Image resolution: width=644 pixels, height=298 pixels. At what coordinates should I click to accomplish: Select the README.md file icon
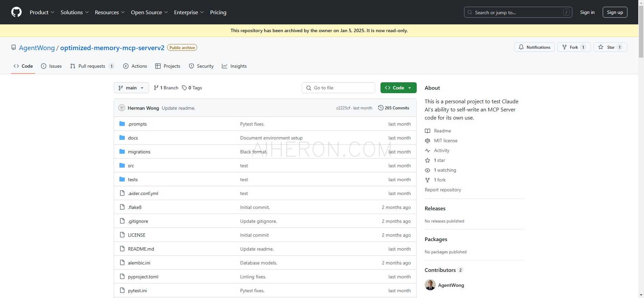click(122, 249)
